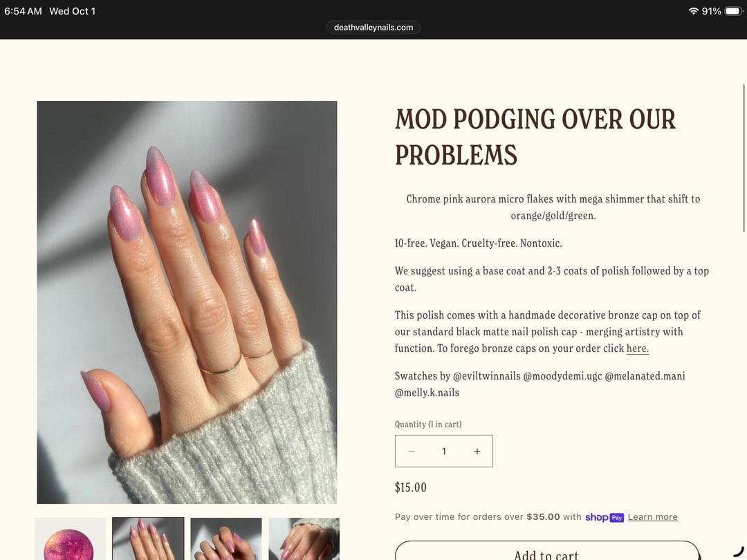Screen dimensions: 747x560
Task: Decrease quantity with the minus icon
Action: 412,451
